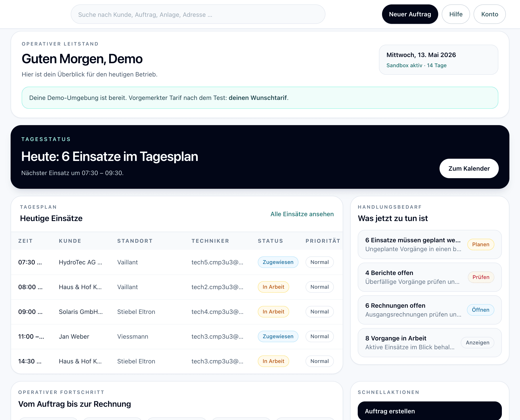Image resolution: width=520 pixels, height=420 pixels.
Task: Click the deinen Wunschtarif text in banner
Action: pyautogui.click(x=258, y=98)
